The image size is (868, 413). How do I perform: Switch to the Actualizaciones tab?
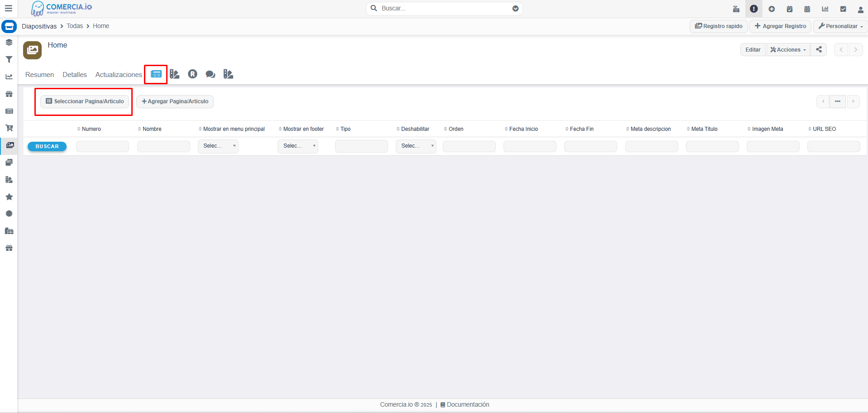tap(119, 75)
